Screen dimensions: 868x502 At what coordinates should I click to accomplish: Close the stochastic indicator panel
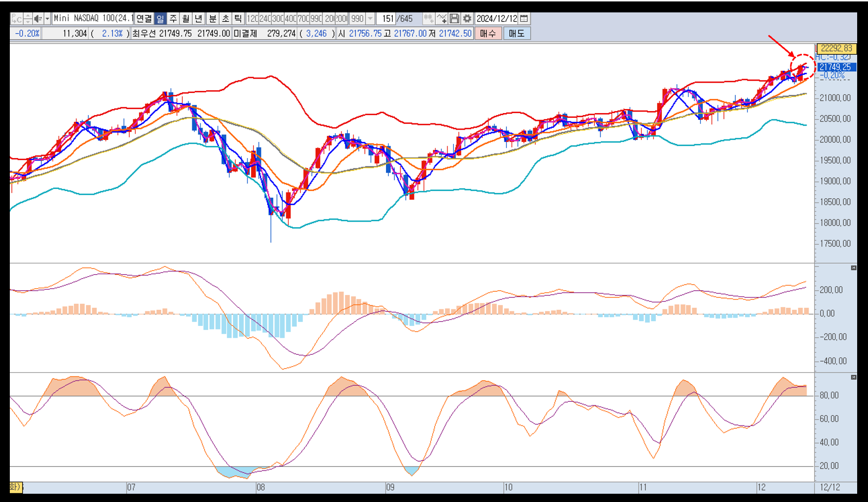pyautogui.click(x=854, y=378)
